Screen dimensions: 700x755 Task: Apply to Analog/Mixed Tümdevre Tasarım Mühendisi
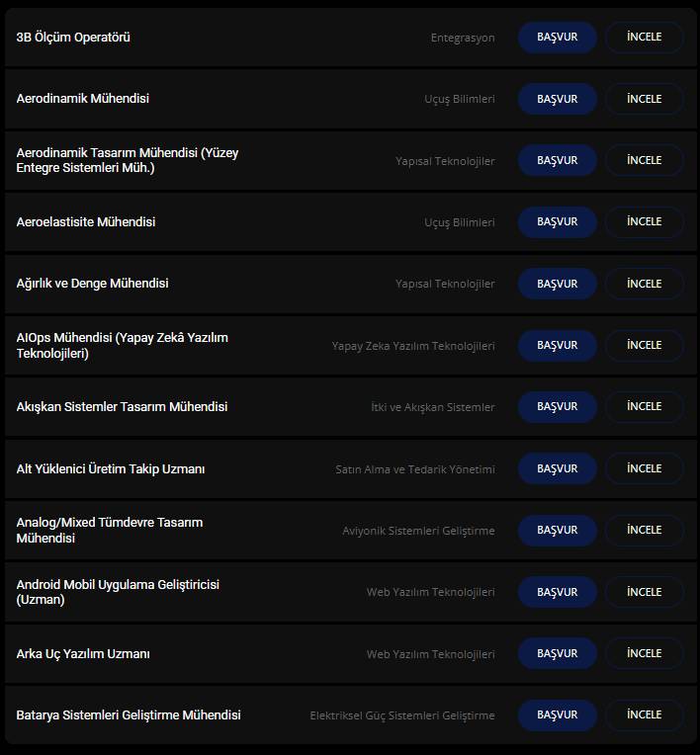[558, 530]
